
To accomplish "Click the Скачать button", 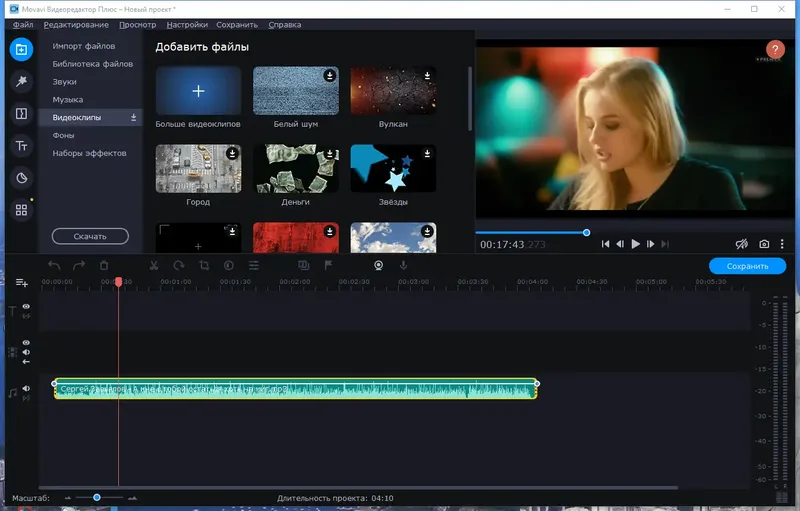I will 90,236.
